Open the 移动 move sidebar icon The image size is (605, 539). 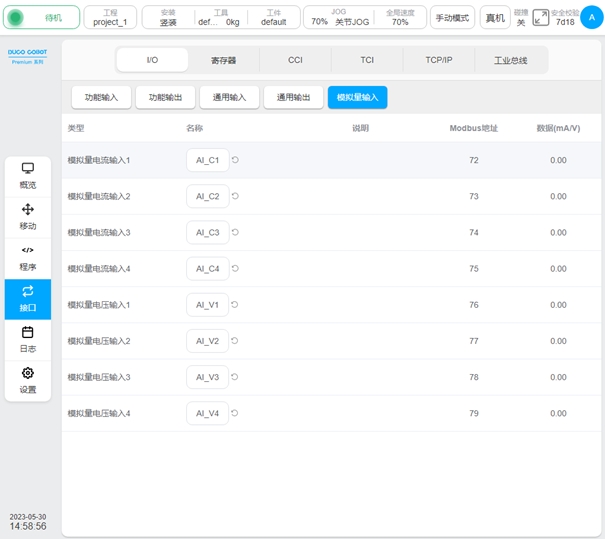[28, 217]
